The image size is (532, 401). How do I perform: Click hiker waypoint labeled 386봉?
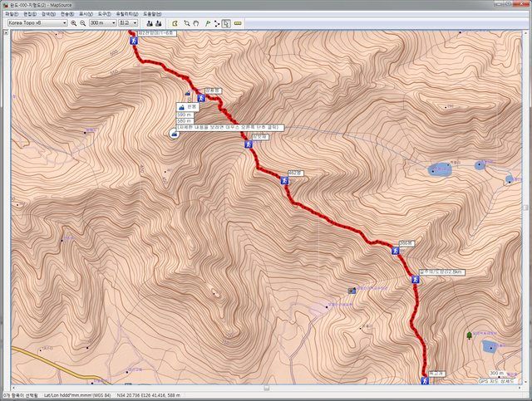point(395,251)
